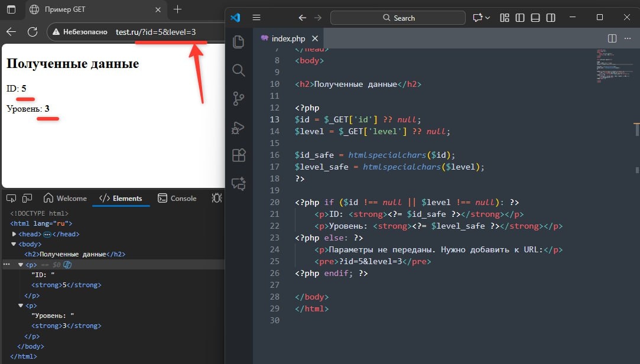Viewport: 640px width, 364px height.
Task: Click the minimap in VS Code editor
Action: point(614,65)
